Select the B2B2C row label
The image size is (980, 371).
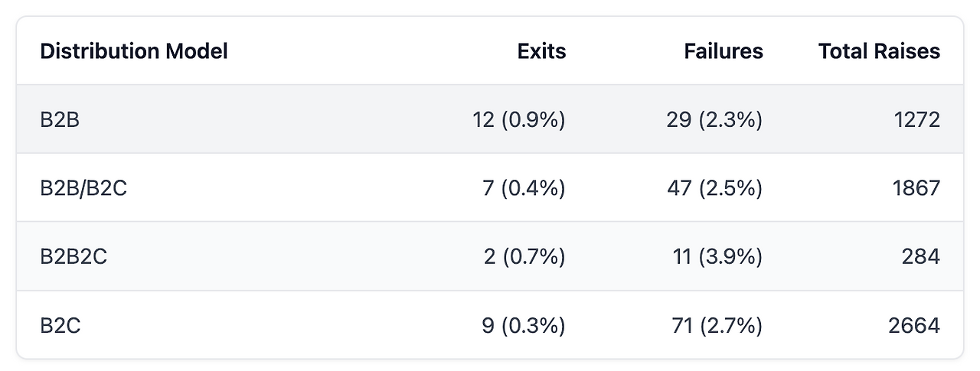(73, 256)
